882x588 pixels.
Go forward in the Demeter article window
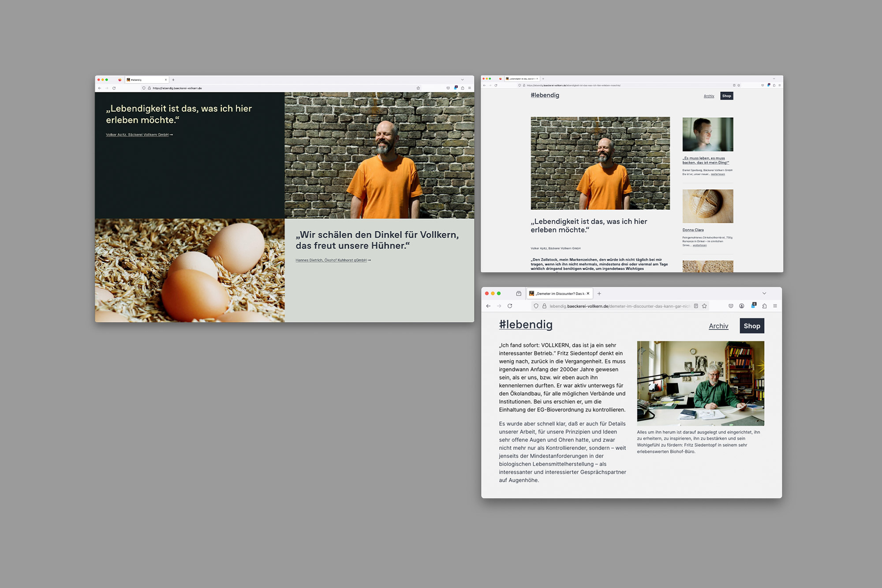499,306
